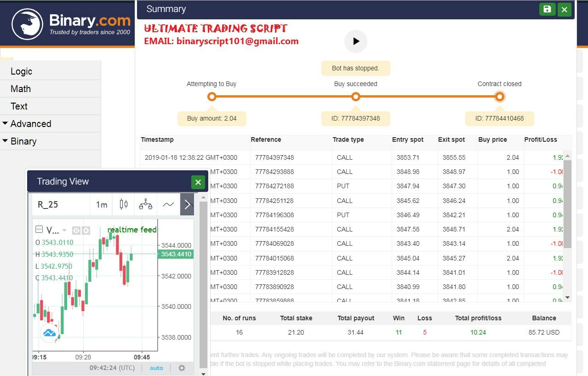The image size is (588, 376).
Task: Click the ID: 77784397348 label
Action: 356,118
